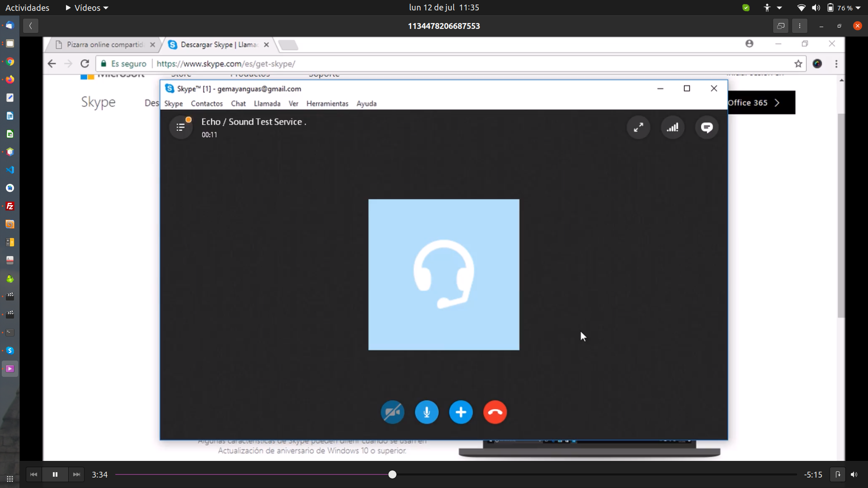Show applications grid in dock
The image size is (868, 488).
[10, 479]
